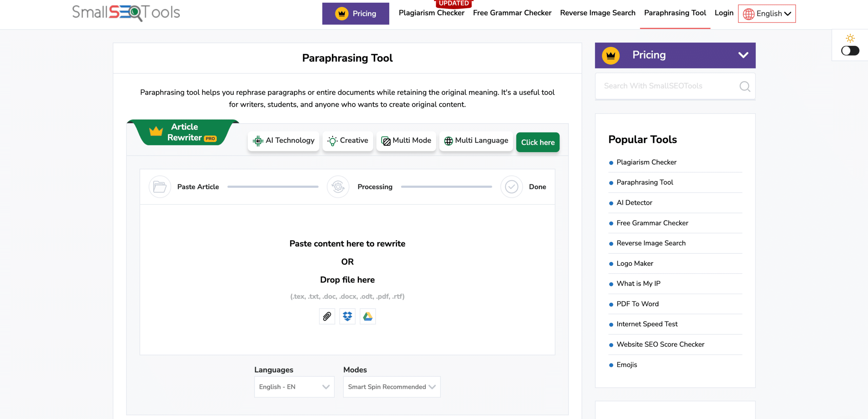Image resolution: width=868 pixels, height=419 pixels.
Task: Open Plagiarism Checker in top navigation
Action: click(x=431, y=13)
